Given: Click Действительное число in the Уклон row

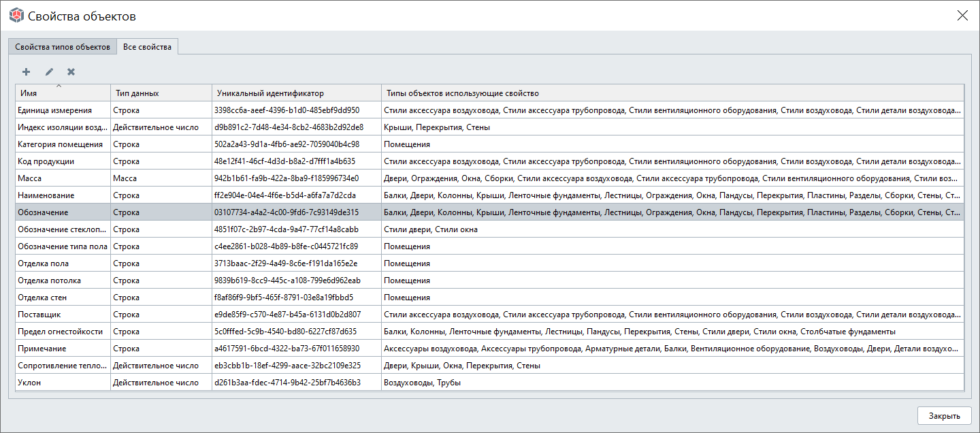Looking at the screenshot, I should 156,383.
